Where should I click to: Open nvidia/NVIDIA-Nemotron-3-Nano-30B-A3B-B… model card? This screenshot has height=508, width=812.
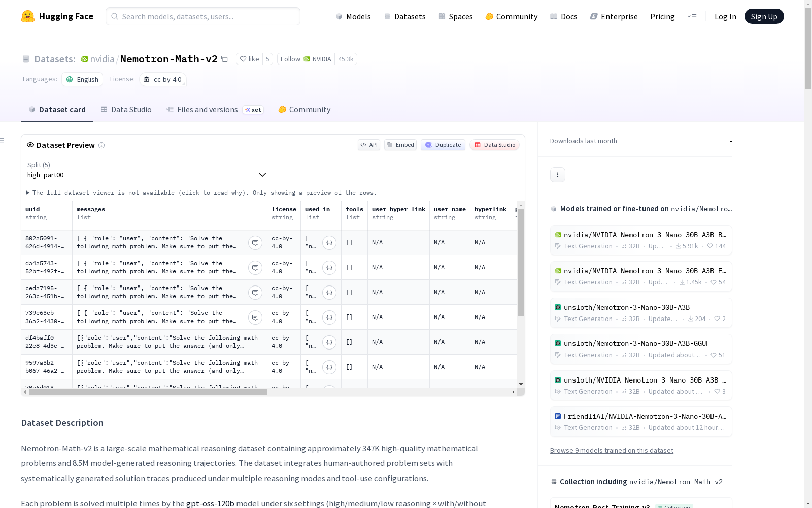pyautogui.click(x=641, y=240)
